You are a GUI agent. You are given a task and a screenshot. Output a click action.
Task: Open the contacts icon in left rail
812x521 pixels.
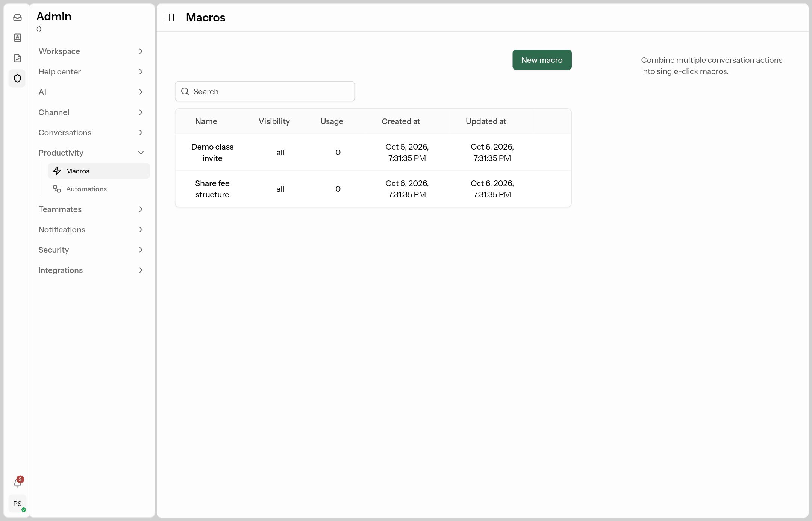pos(17,38)
